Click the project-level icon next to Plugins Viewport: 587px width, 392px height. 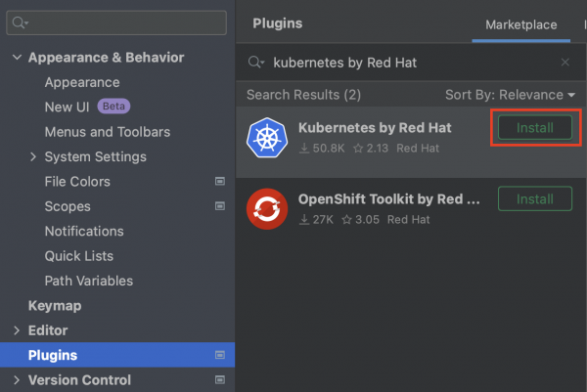[x=220, y=355]
